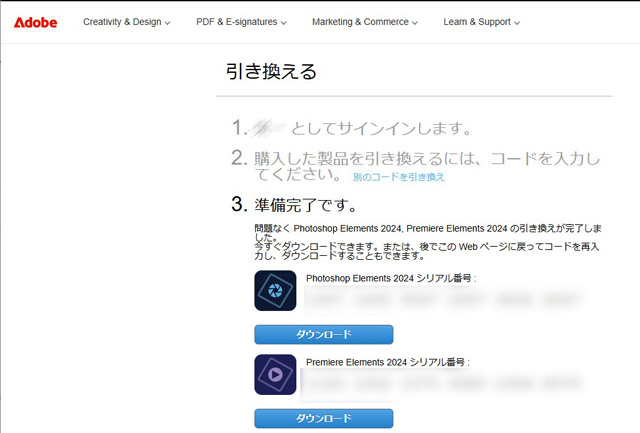640x433 pixels.
Task: Click the Premiere Elements 2024 app icon
Action: click(275, 375)
